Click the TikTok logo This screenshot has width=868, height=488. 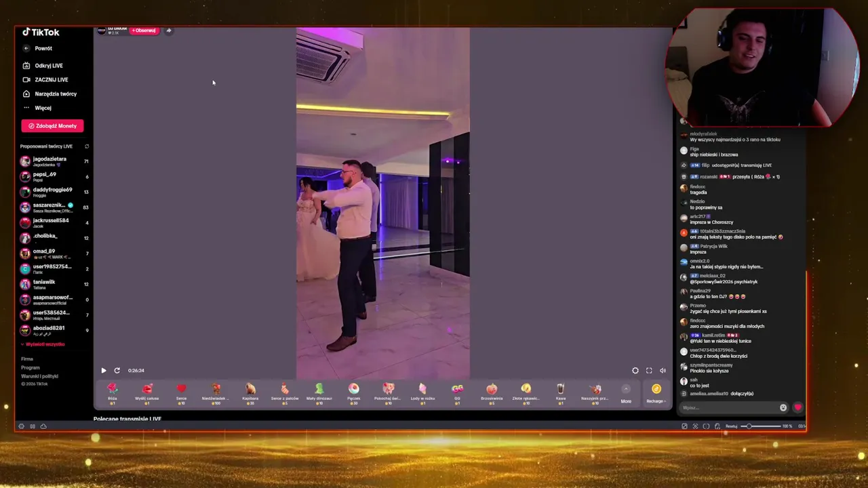pyautogui.click(x=41, y=32)
